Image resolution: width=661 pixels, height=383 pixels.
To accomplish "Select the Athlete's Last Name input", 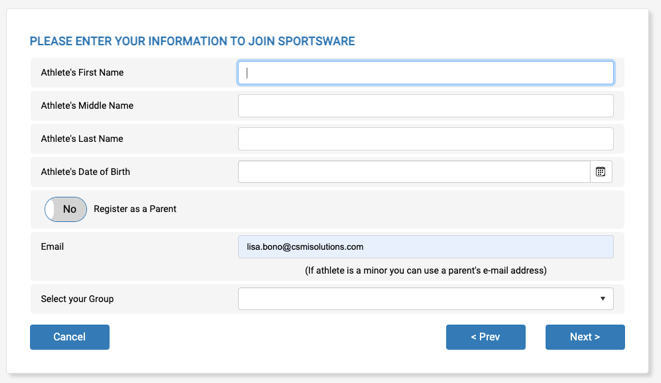I will pos(426,139).
